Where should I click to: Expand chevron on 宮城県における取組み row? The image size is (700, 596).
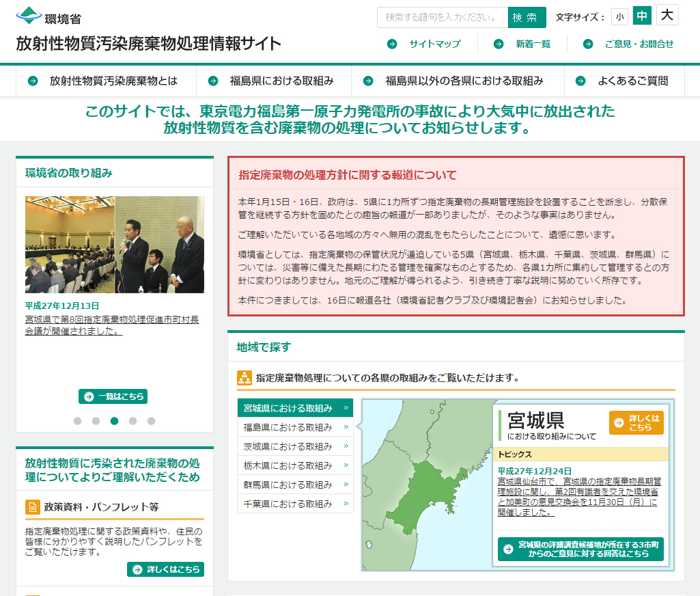click(346, 408)
